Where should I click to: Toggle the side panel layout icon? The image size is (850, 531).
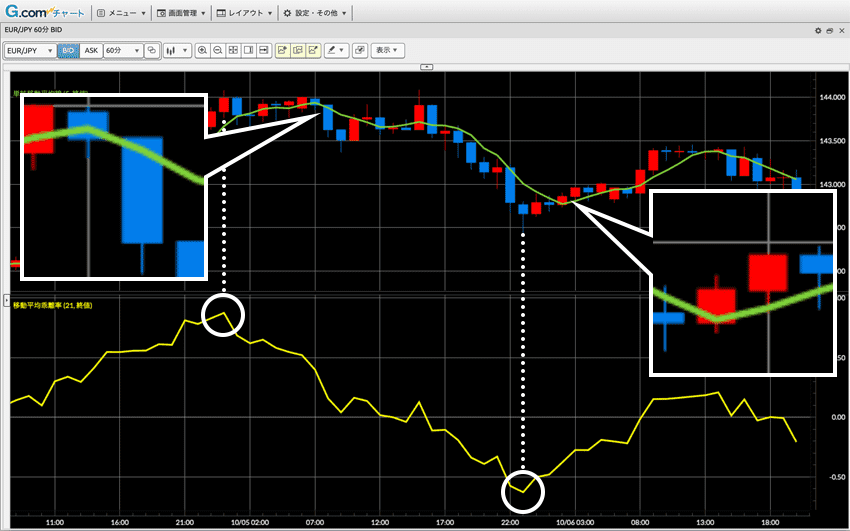pyautogui.click(x=248, y=50)
